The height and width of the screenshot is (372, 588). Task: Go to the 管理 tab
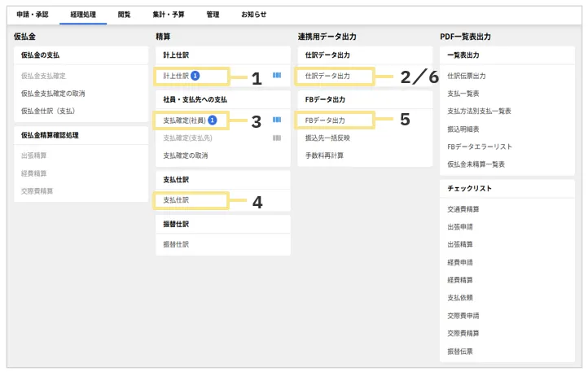click(213, 15)
